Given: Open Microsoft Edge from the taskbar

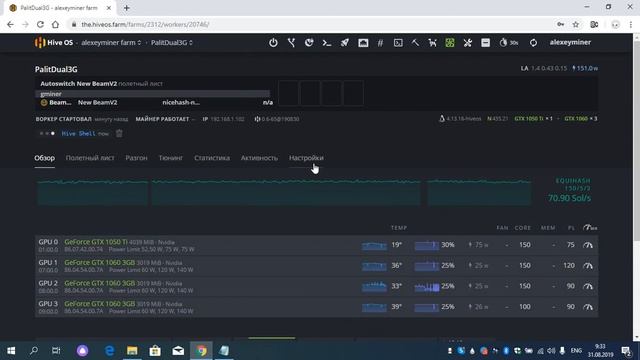Looking at the screenshot, I should point(109,351).
